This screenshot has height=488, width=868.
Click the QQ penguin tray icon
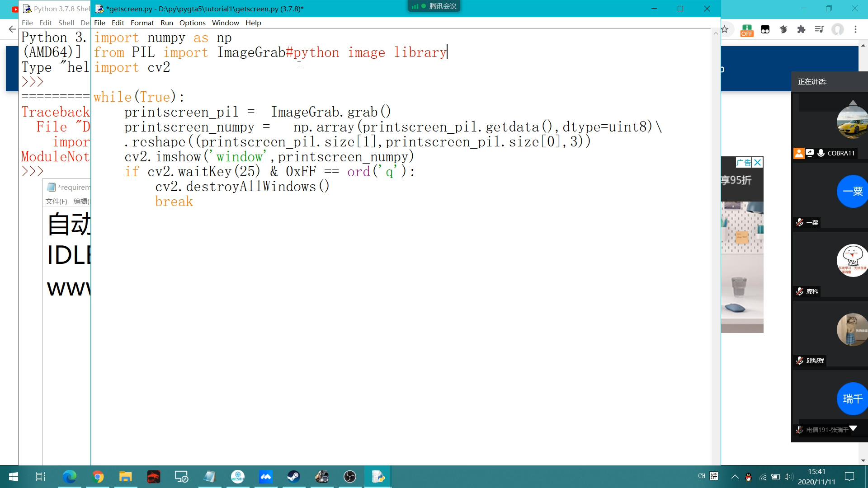[x=749, y=477]
